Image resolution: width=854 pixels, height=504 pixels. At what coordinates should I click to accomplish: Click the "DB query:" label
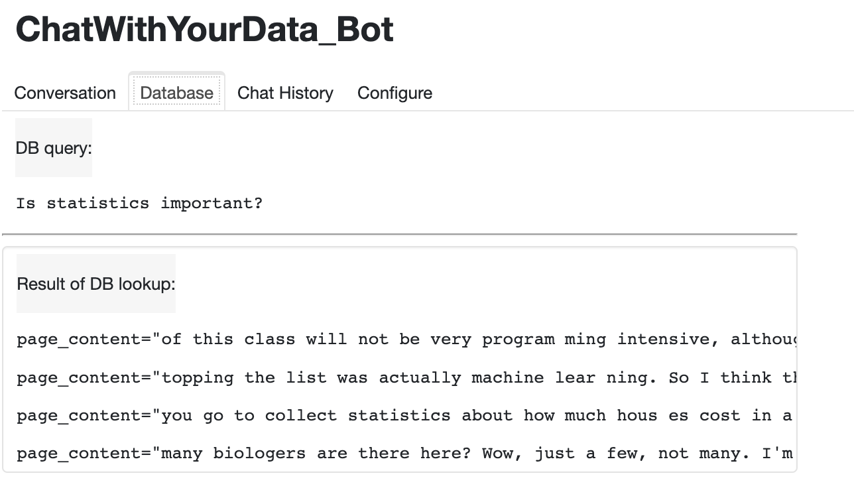(54, 148)
